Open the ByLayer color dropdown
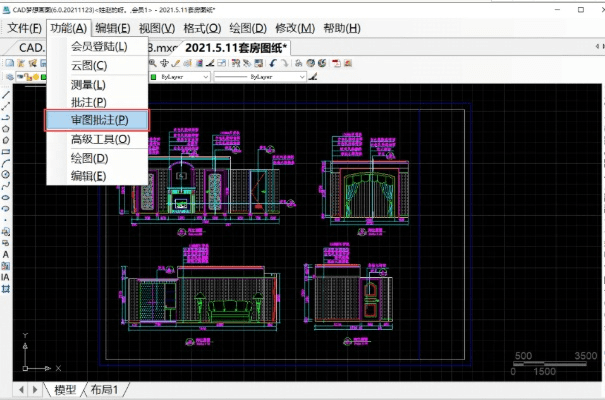 coord(180,77)
